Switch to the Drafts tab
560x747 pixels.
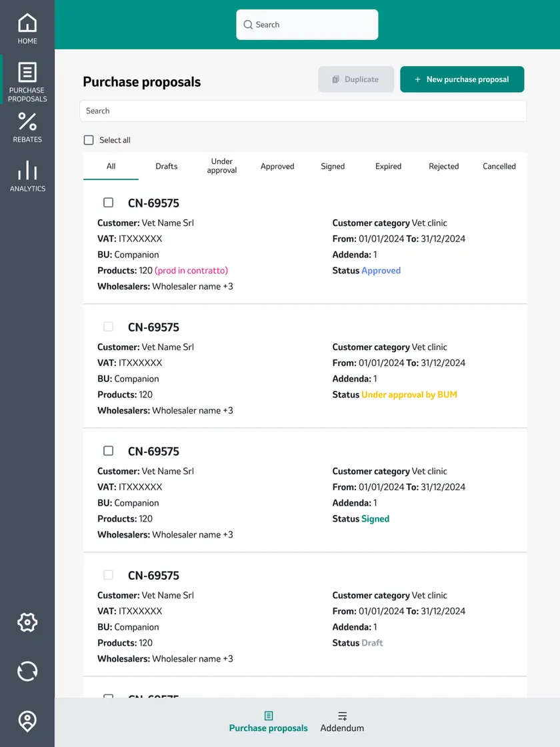coord(166,166)
